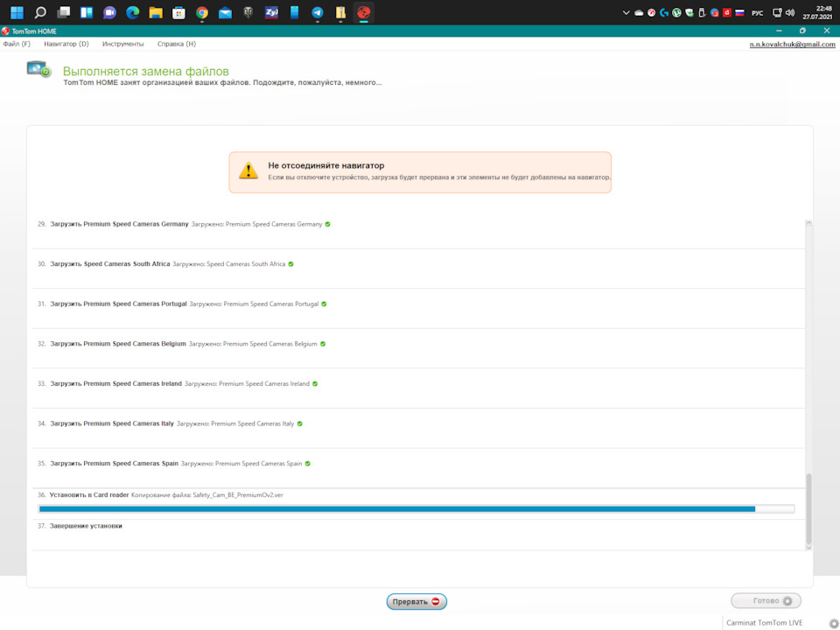This screenshot has height=630, width=840.
Task: Click the n.n.kovalchuk@gmail.com account link
Action: coord(793,45)
